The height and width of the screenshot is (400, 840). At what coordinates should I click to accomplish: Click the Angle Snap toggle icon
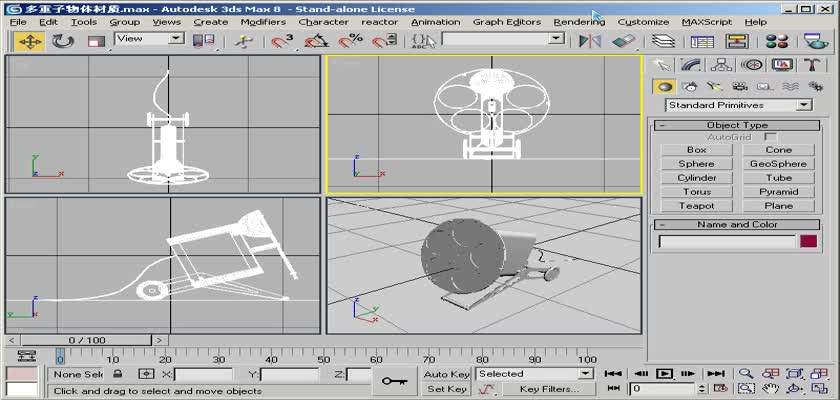pos(317,41)
